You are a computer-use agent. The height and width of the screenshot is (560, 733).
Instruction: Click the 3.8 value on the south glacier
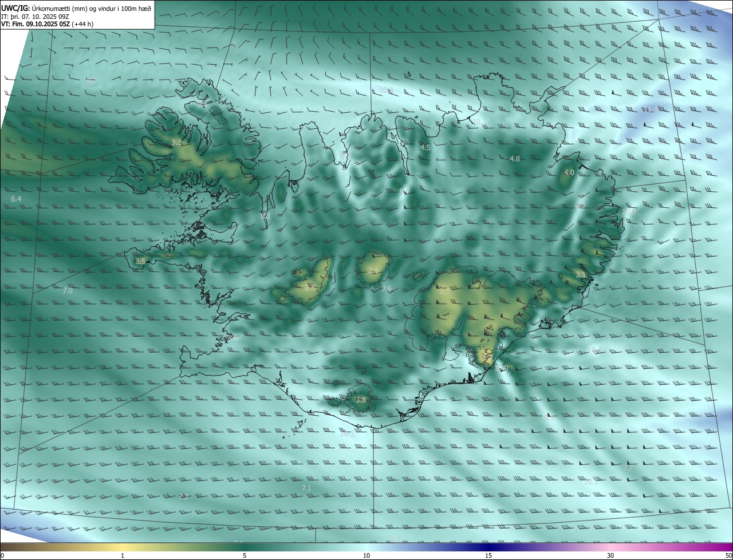pyautogui.click(x=361, y=400)
